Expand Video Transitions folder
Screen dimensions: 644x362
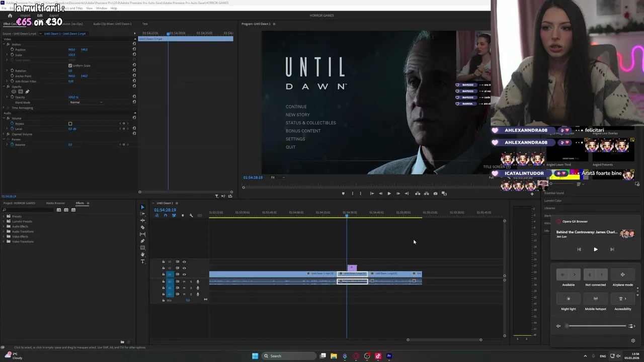coord(4,241)
